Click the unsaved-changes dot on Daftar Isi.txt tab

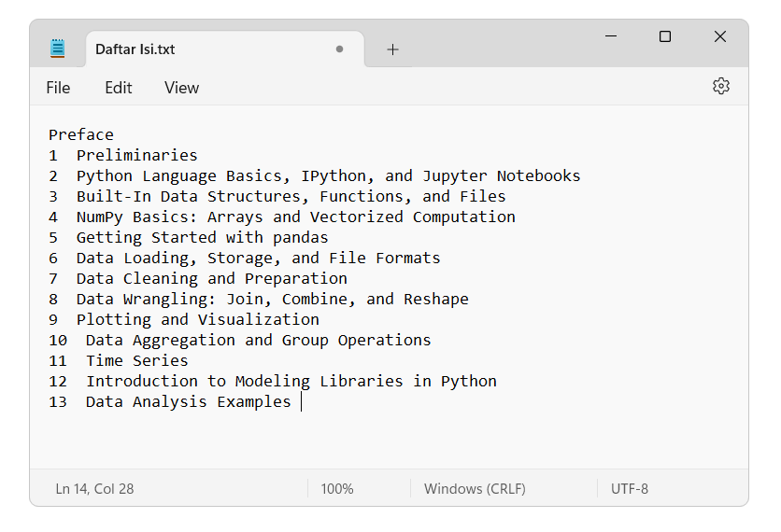click(x=339, y=49)
